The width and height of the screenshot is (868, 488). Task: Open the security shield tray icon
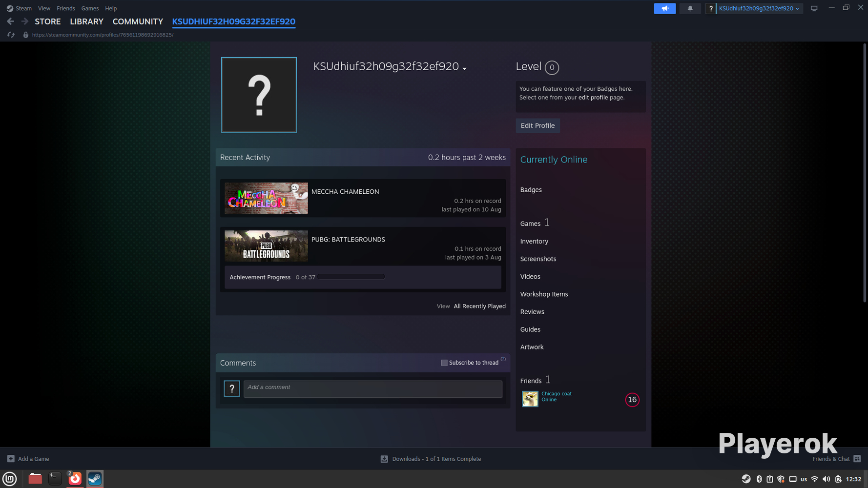(x=781, y=479)
